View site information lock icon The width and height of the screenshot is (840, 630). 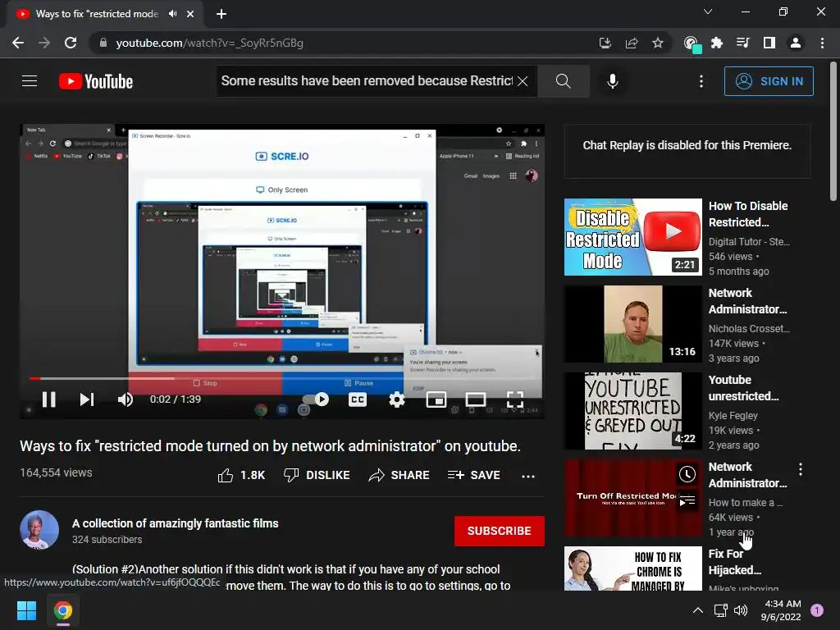click(x=103, y=43)
